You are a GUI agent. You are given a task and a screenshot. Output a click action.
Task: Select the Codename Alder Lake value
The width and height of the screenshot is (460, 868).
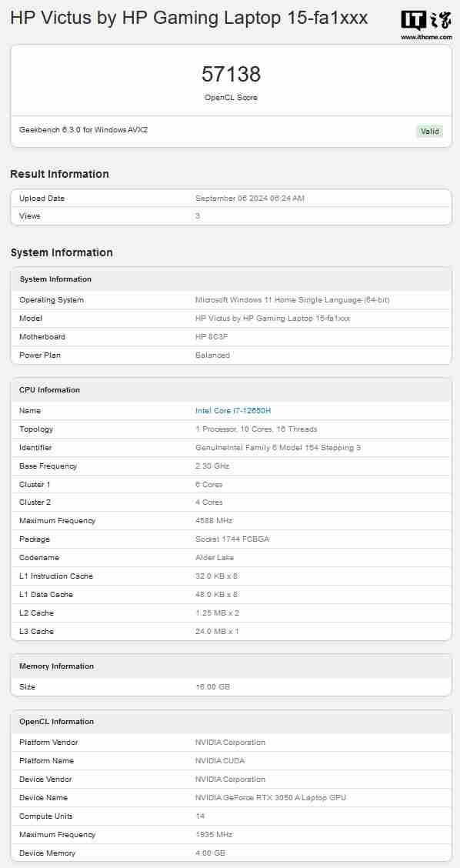point(215,557)
